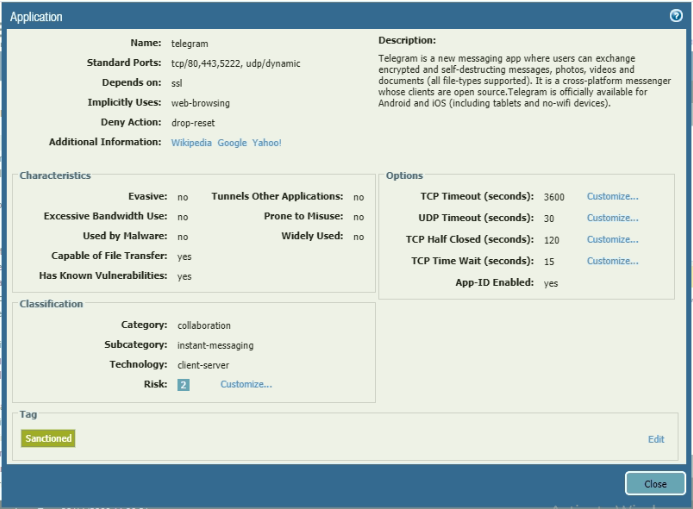Select the UDP Timeout value 30

coord(549,218)
